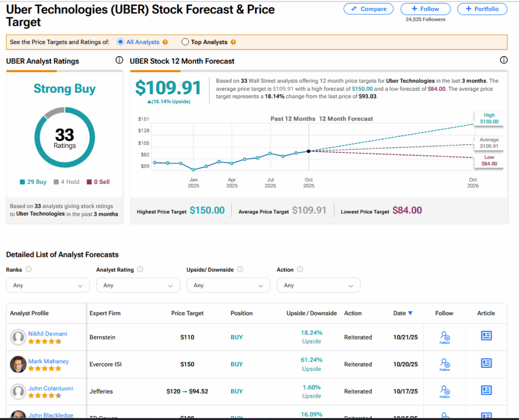Click help icon next to Top Analysts

click(x=233, y=42)
